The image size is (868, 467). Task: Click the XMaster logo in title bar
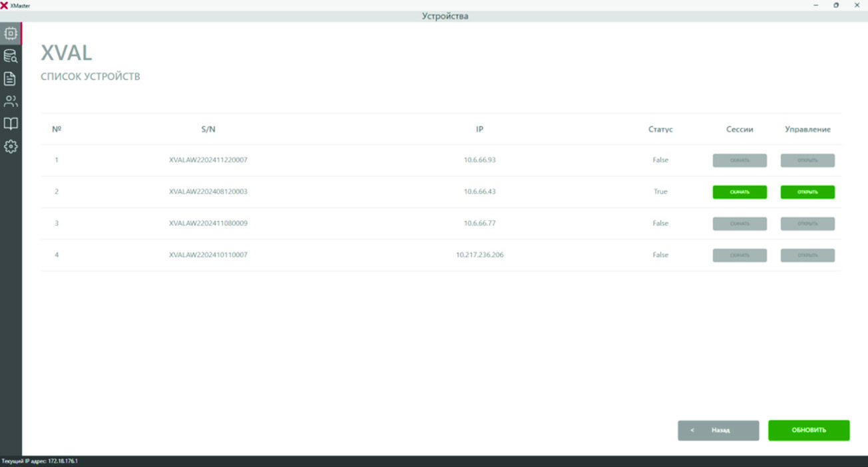click(x=5, y=5)
